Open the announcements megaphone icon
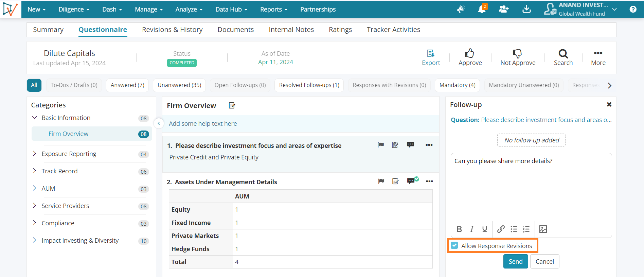The width and height of the screenshot is (644, 277). tap(461, 9)
